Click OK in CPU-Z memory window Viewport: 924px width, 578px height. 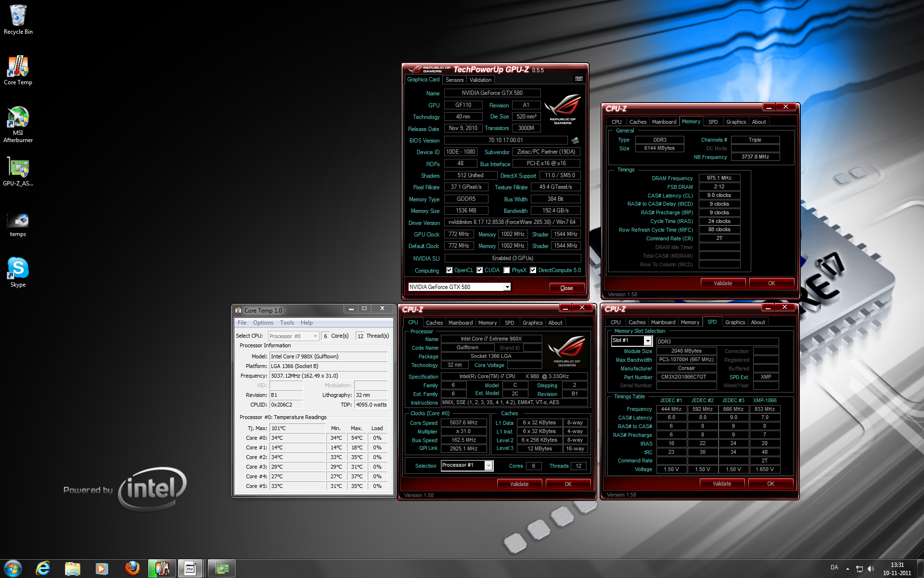coord(771,283)
